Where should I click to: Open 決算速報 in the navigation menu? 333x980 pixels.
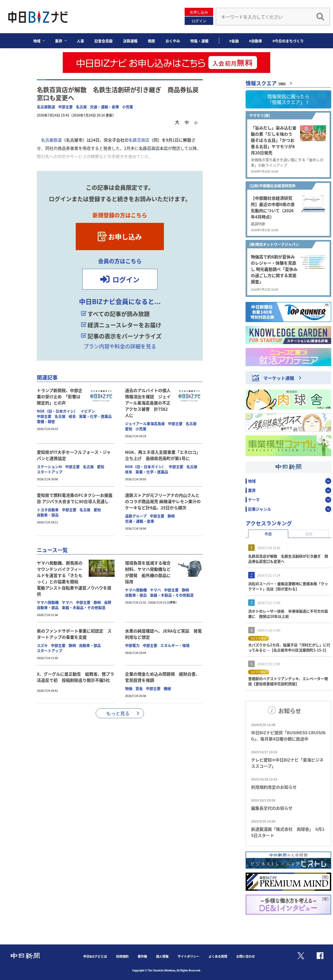(x=130, y=41)
